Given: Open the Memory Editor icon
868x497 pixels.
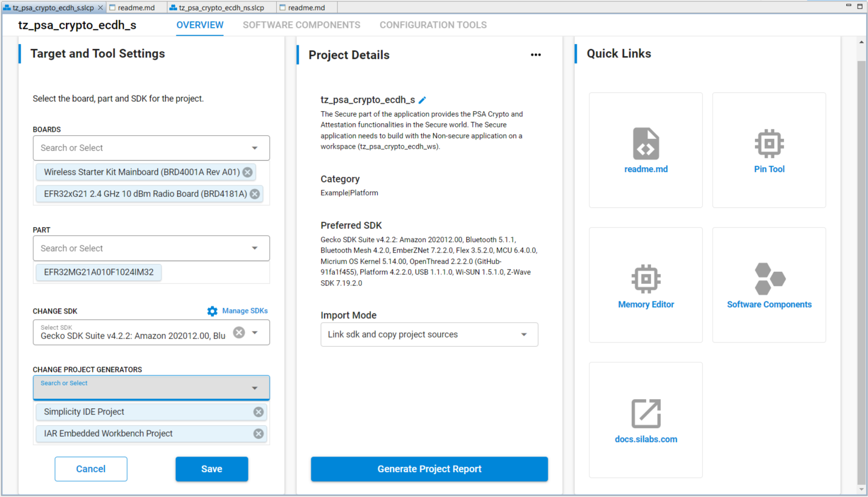Looking at the screenshot, I should [x=646, y=279].
